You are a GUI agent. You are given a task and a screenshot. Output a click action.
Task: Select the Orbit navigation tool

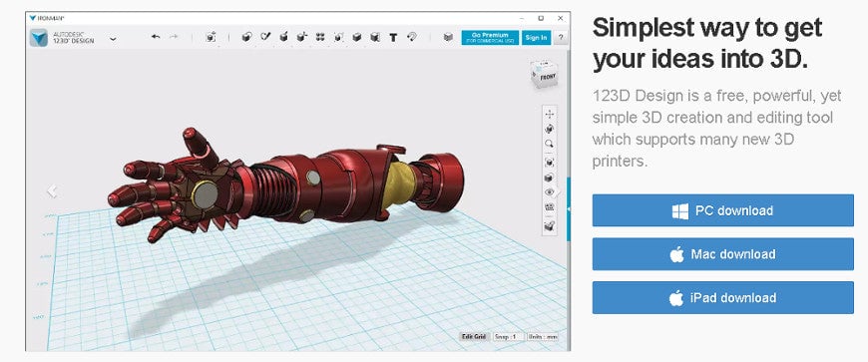(549, 129)
